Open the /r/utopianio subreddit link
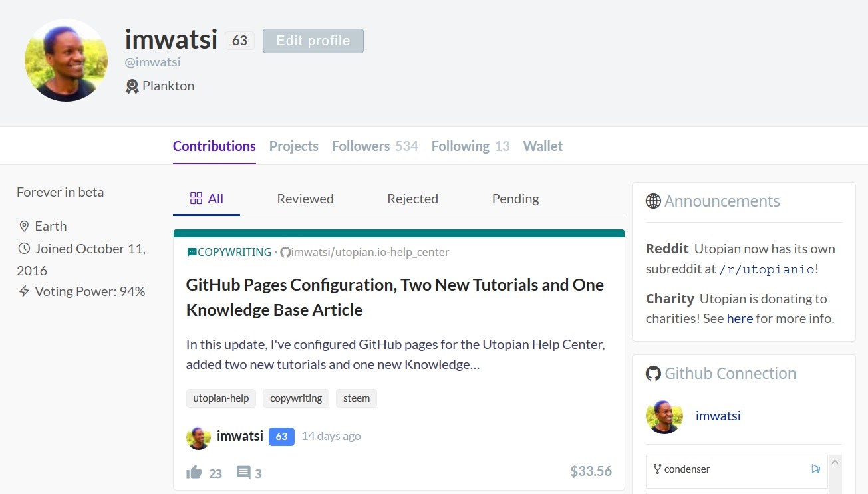This screenshot has height=494, width=868. coord(767,269)
